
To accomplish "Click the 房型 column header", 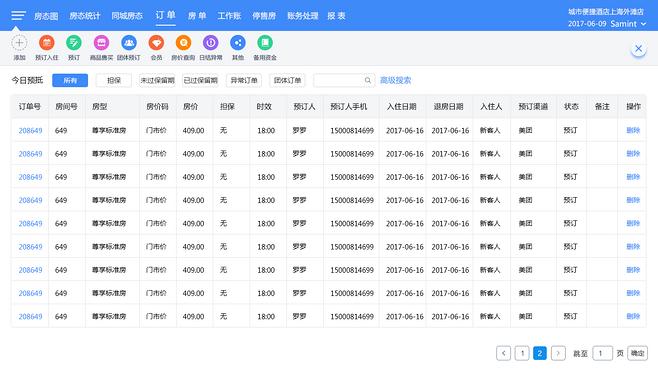I will [x=99, y=107].
